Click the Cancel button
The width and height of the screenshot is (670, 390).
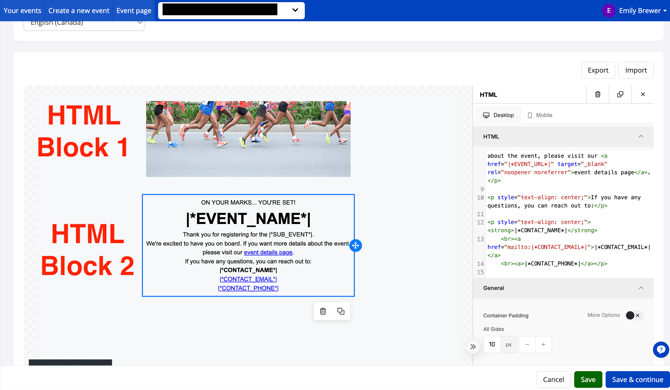[553, 379]
